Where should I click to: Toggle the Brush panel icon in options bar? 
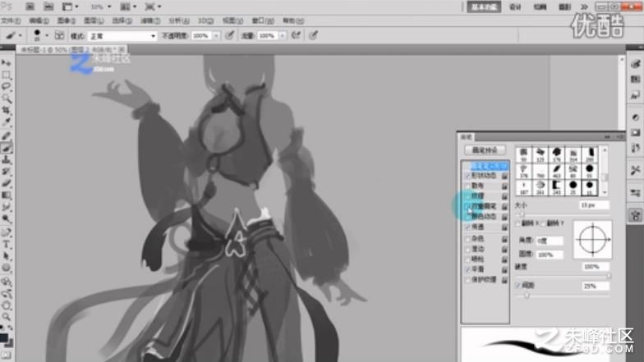(59, 36)
